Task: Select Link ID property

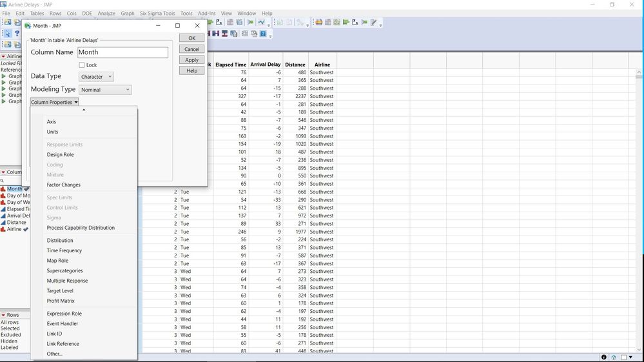Action: 54,334
